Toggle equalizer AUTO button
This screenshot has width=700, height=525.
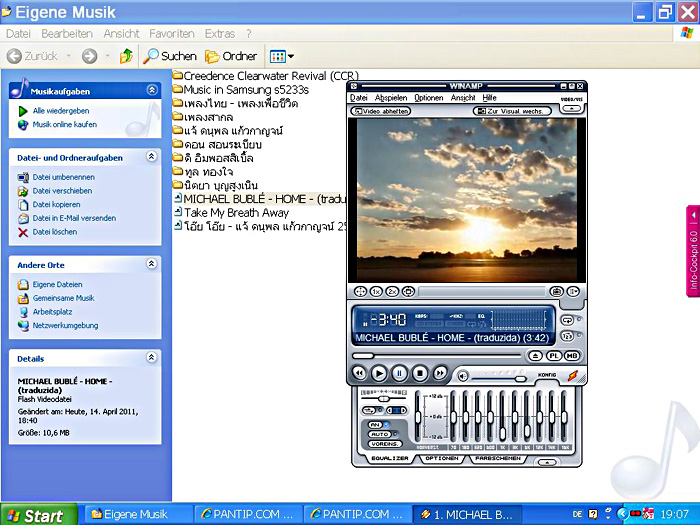[x=379, y=434]
